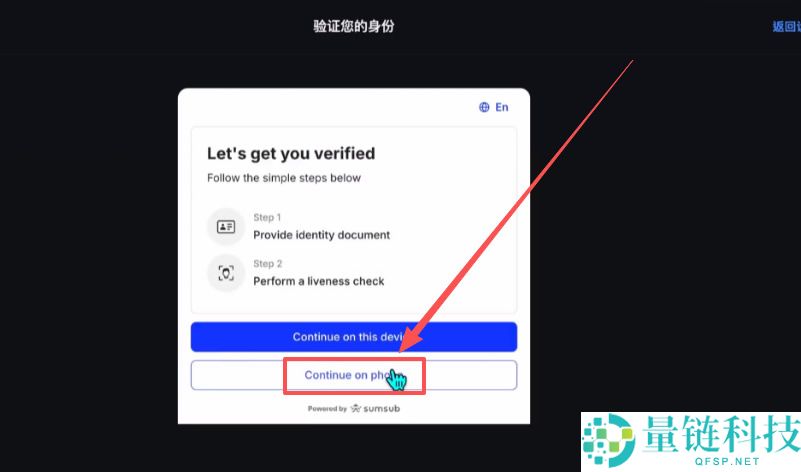Click the 量链科技 watermark logo icon
This screenshot has height=472, width=801.
point(608,440)
